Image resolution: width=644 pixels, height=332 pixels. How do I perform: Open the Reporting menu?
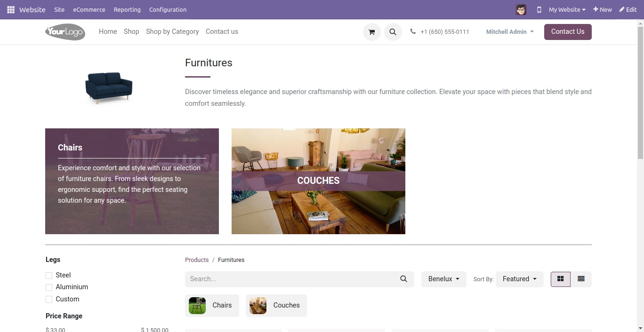tap(127, 9)
